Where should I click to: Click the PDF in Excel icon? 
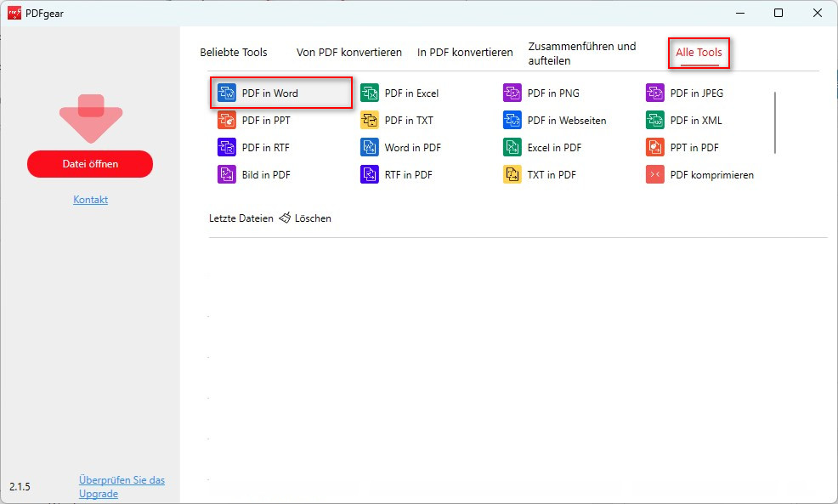coord(370,93)
